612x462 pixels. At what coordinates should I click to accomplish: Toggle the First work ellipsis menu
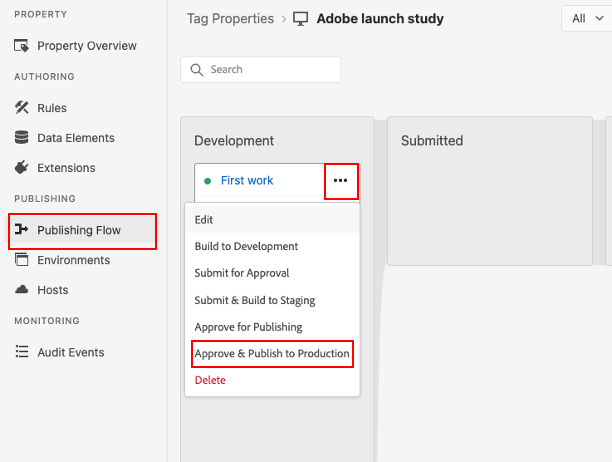pyautogui.click(x=341, y=181)
